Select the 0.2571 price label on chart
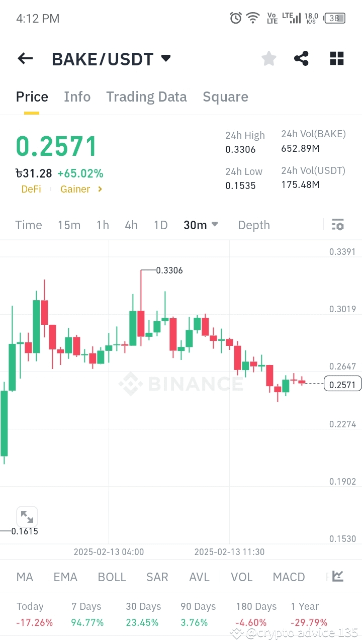The height and width of the screenshot is (644, 362). click(x=343, y=384)
